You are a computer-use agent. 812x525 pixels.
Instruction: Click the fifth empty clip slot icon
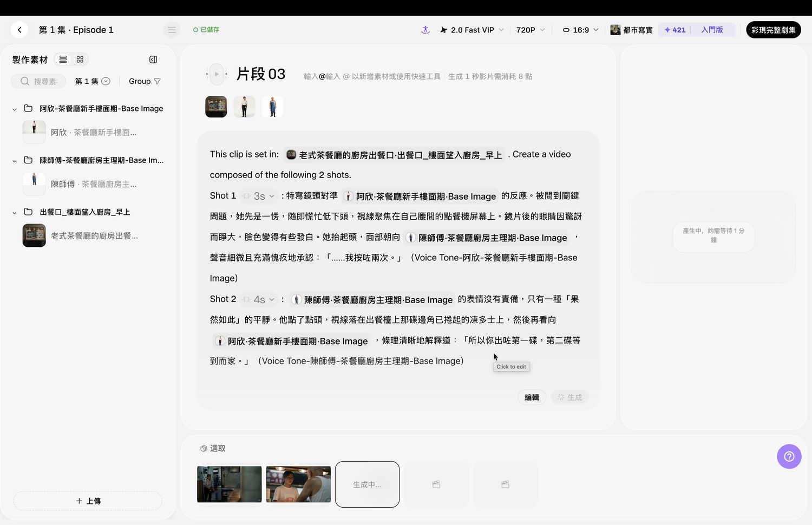(506, 484)
